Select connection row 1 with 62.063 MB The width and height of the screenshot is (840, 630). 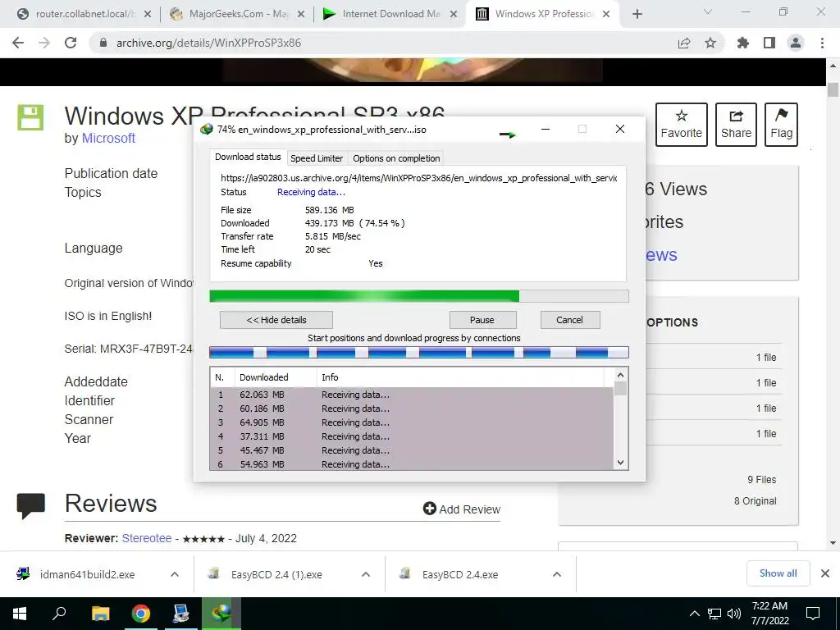click(x=412, y=395)
